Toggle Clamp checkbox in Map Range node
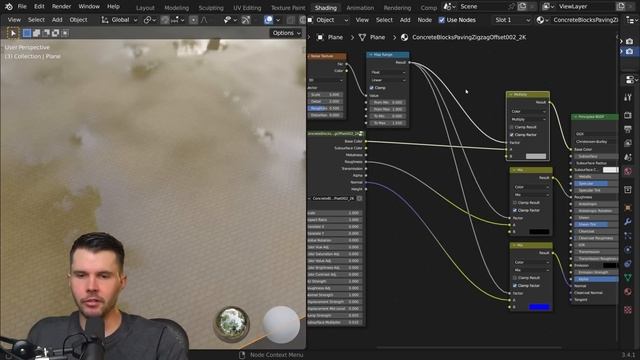 (x=371, y=88)
